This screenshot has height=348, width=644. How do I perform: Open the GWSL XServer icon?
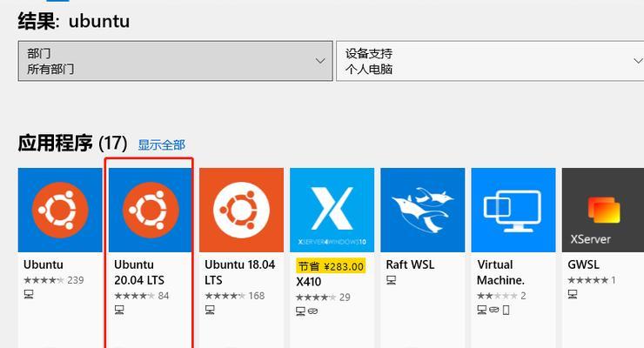tap(603, 210)
